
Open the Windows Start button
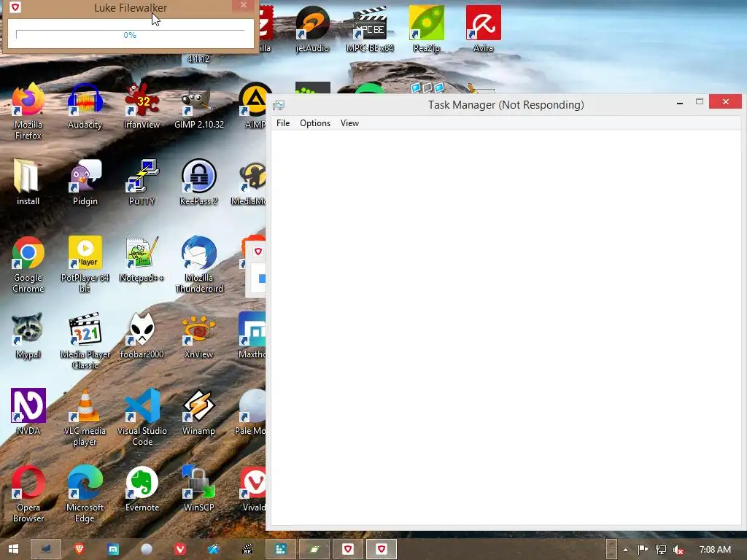click(13, 549)
